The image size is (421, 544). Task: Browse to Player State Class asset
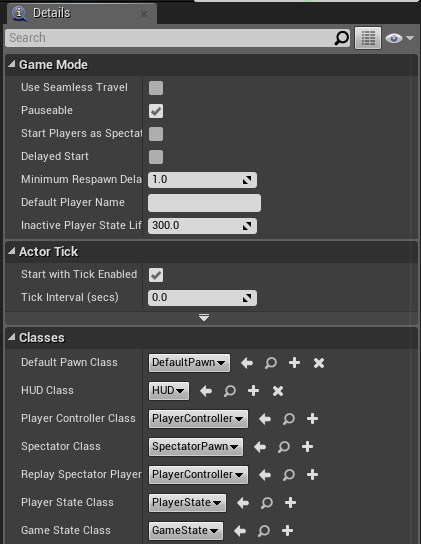click(267, 503)
